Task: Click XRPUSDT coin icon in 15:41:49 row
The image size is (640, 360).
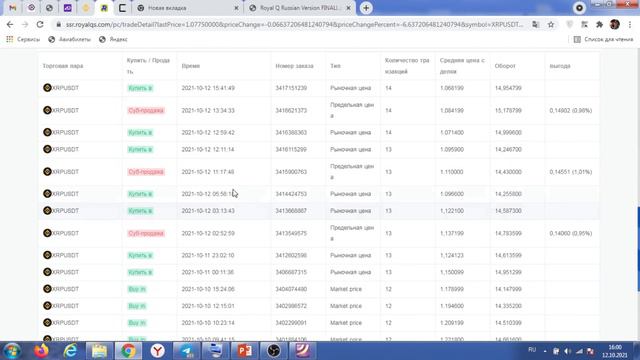Action: coord(47,87)
